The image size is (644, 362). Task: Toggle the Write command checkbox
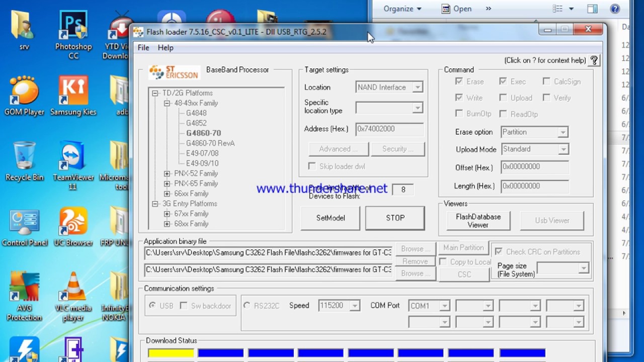(459, 98)
